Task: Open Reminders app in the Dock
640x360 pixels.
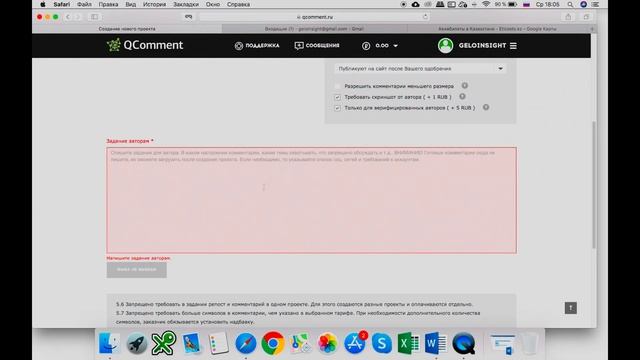Action: (218, 343)
